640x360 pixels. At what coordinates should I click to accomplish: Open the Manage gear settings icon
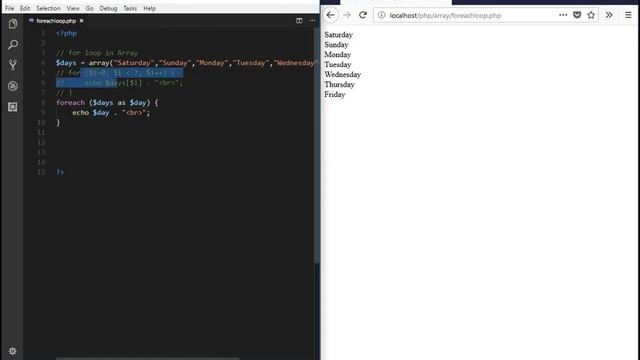coord(13,351)
